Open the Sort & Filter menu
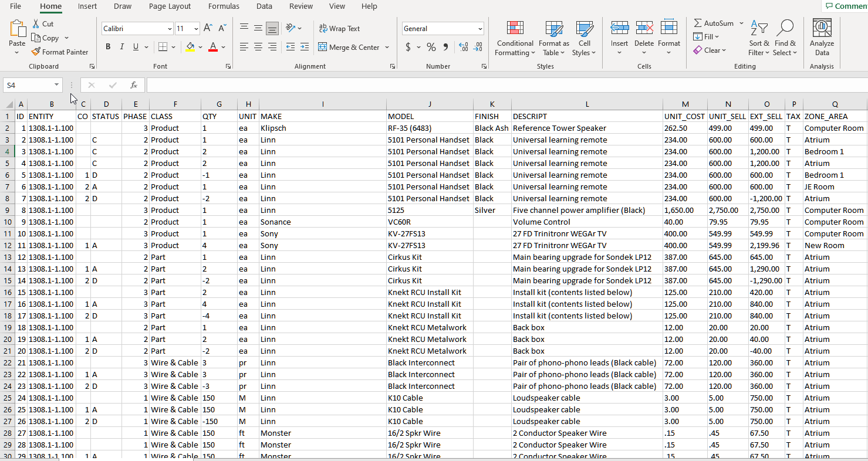Screen dimensions: 868x461 [759, 38]
